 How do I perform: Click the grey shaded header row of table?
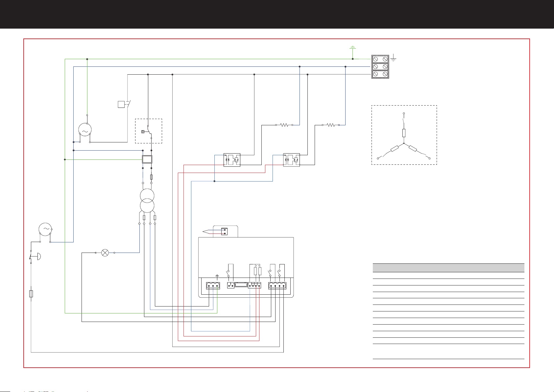coord(448,267)
